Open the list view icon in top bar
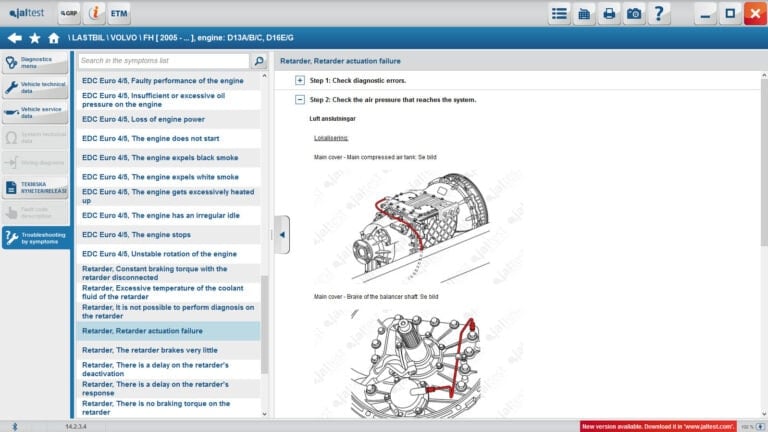Screen dimensions: 768x432 click(559, 13)
